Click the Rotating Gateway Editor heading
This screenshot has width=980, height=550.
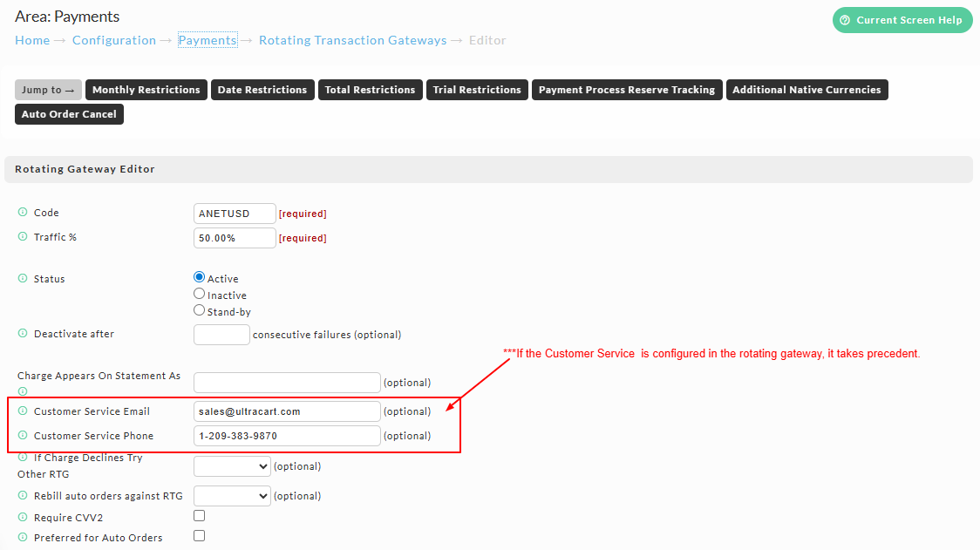[85, 169]
